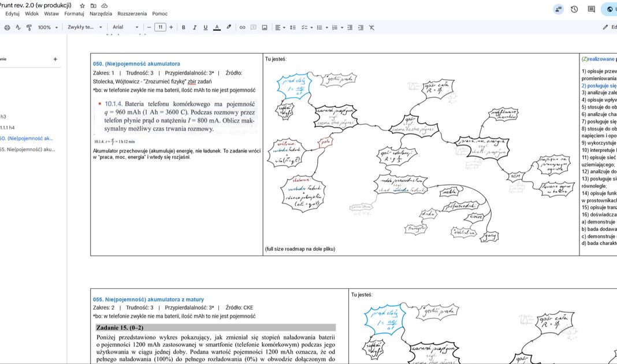Screen dimensions: 617x364
Task: Click the "055. Nie(pojemność) akumulatora z matury" heading
Action: click(148, 299)
